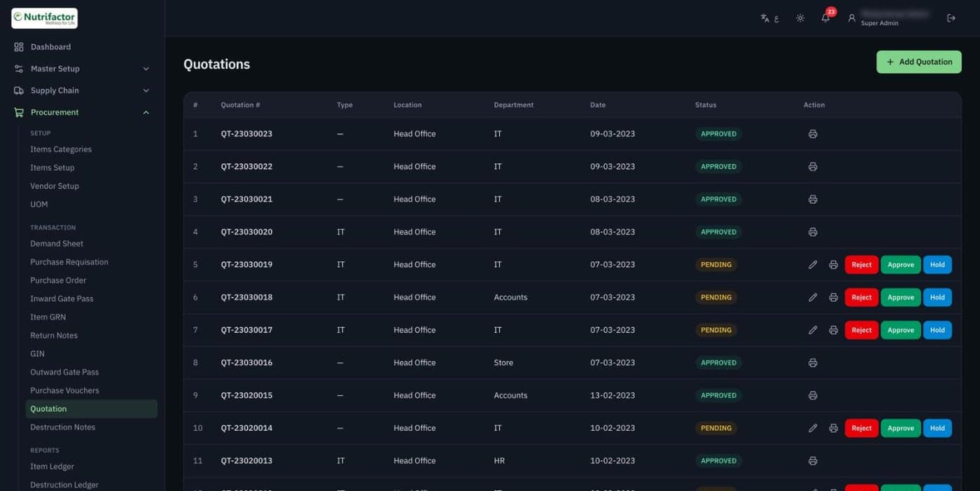Go to Purchase Requisation
Screen dimensions: 980x491
(69, 262)
